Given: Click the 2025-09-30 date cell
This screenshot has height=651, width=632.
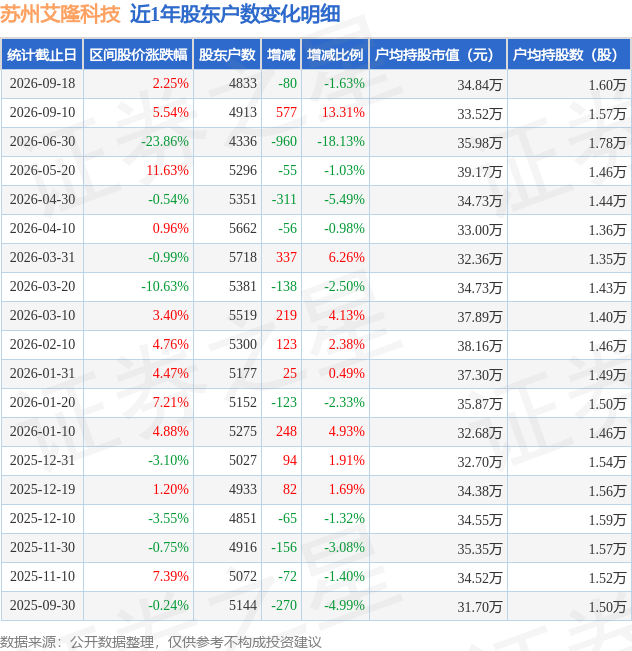Looking at the screenshot, I should pyautogui.click(x=42, y=605).
